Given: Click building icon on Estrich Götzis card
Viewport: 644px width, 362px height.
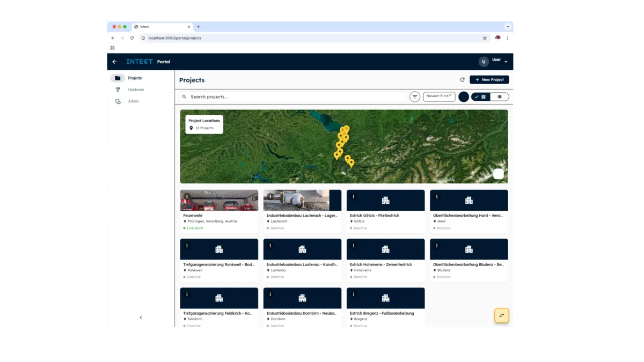Looking at the screenshot, I should click(385, 201).
